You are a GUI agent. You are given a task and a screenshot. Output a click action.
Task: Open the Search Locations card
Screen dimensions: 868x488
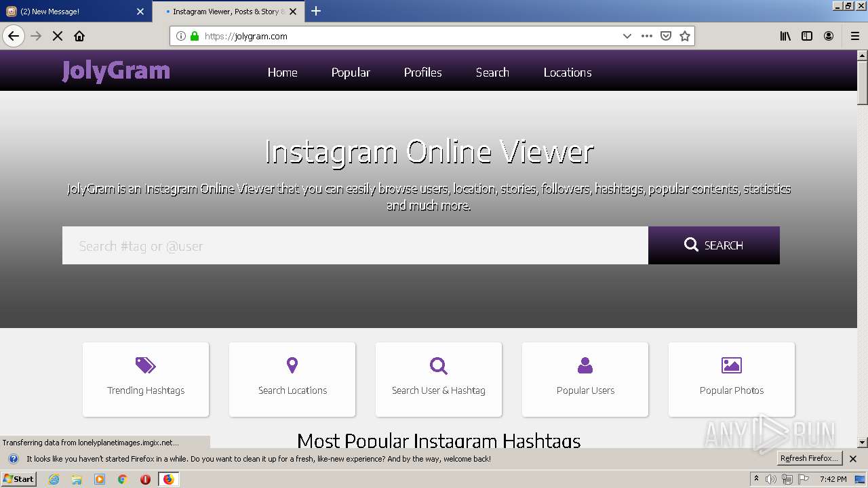click(292, 380)
